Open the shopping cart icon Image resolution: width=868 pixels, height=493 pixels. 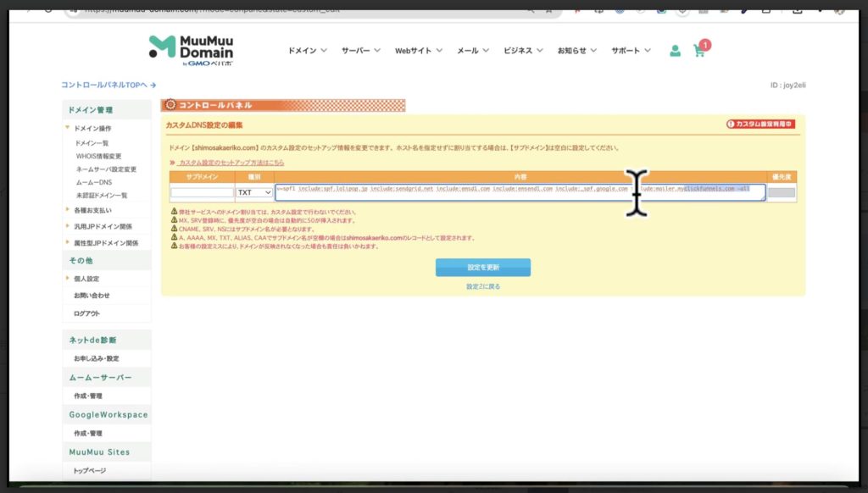699,50
